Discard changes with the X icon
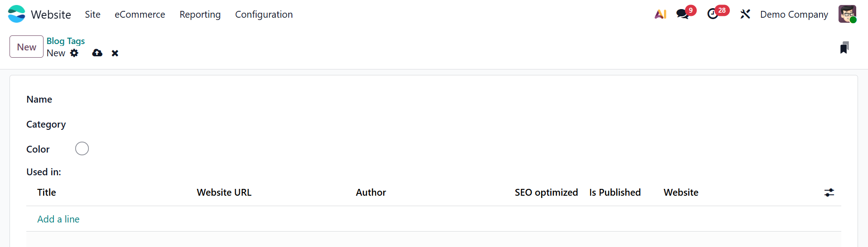Screen dimensions: 868x247 click(115, 53)
